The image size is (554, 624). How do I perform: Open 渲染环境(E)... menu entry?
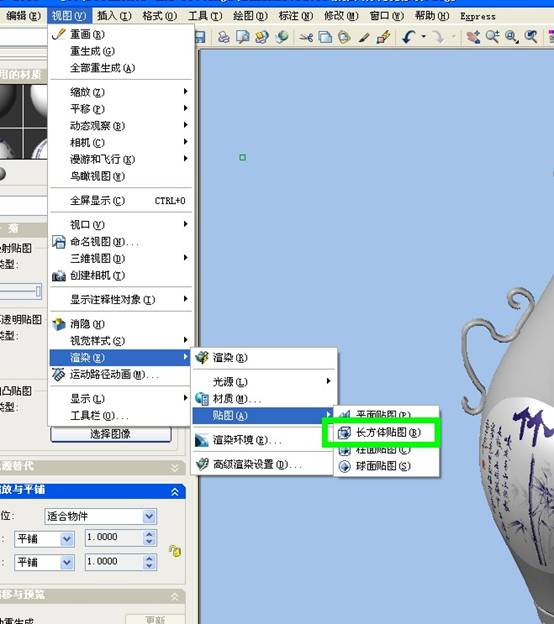point(263,440)
